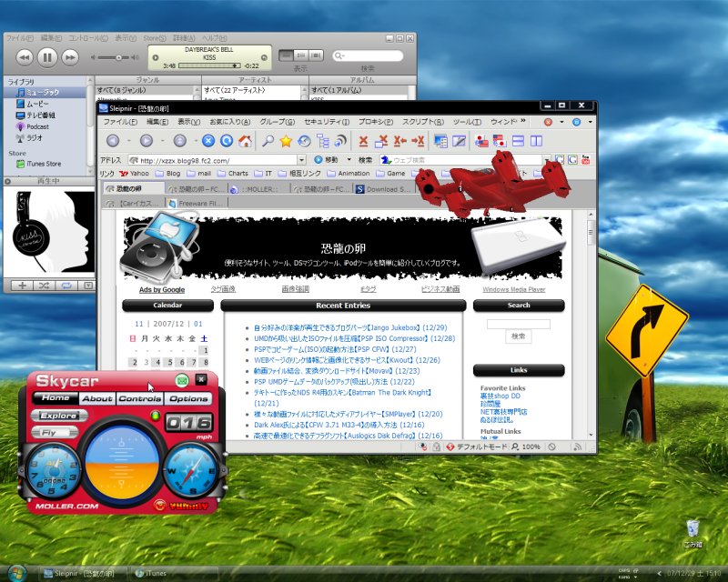Screen dimensions: 728x582
Task: Expand hidden Sleipnir menu items chevron
Action: (x=522, y=121)
